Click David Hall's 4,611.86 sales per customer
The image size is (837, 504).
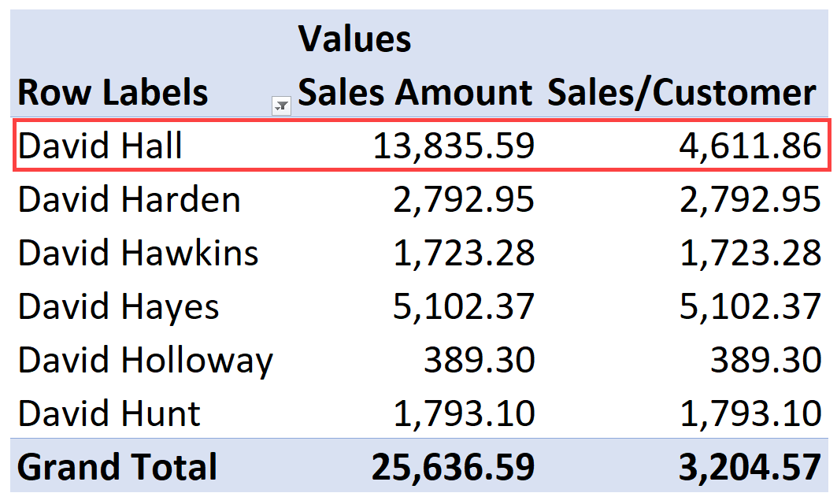pos(750,146)
